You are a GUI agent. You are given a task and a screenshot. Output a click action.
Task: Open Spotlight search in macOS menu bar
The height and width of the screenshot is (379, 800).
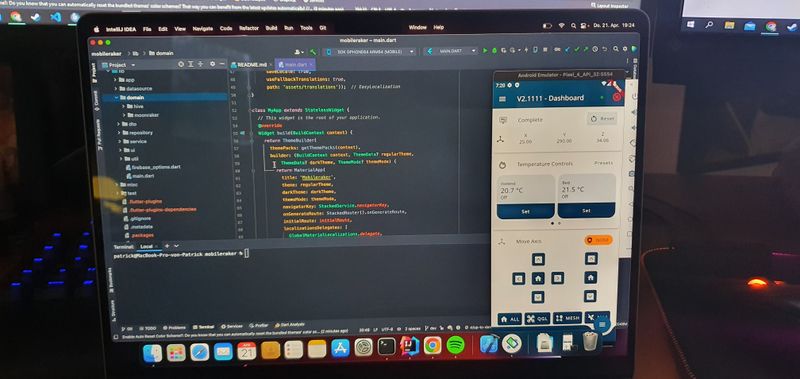tap(574, 25)
